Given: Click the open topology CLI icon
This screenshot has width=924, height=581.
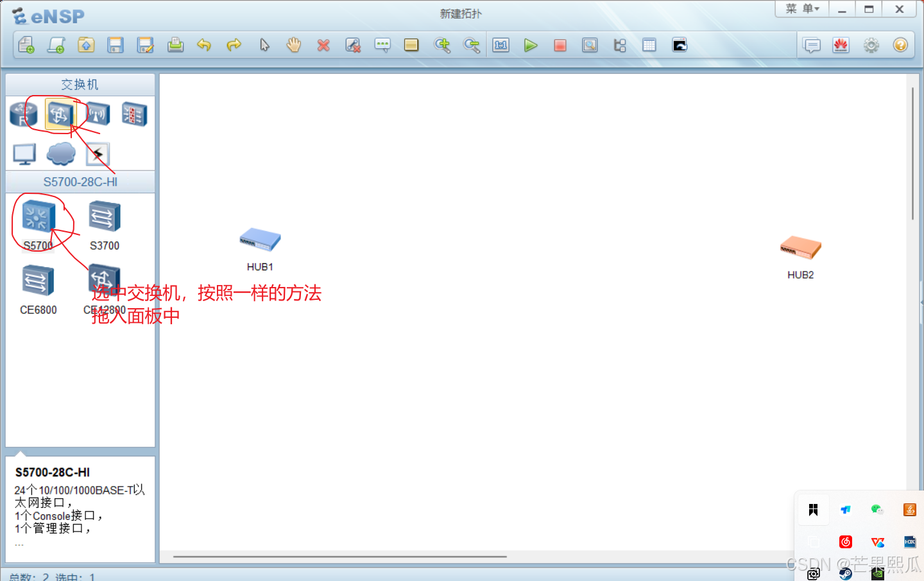Looking at the screenshot, I should (680, 45).
